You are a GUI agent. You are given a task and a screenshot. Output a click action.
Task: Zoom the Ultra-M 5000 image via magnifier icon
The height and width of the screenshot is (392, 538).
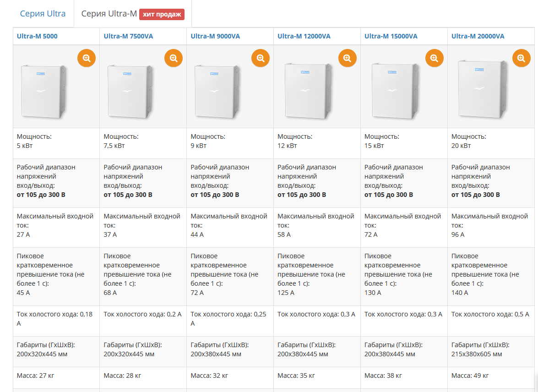tap(87, 58)
